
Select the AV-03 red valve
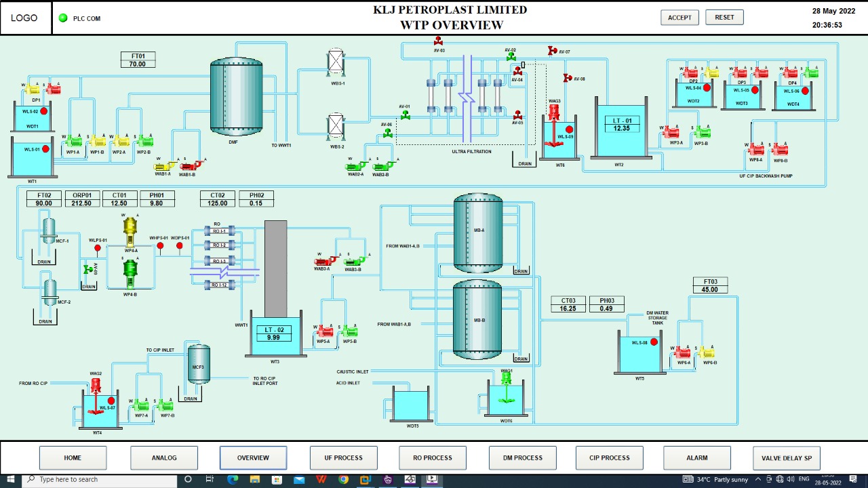coord(439,41)
